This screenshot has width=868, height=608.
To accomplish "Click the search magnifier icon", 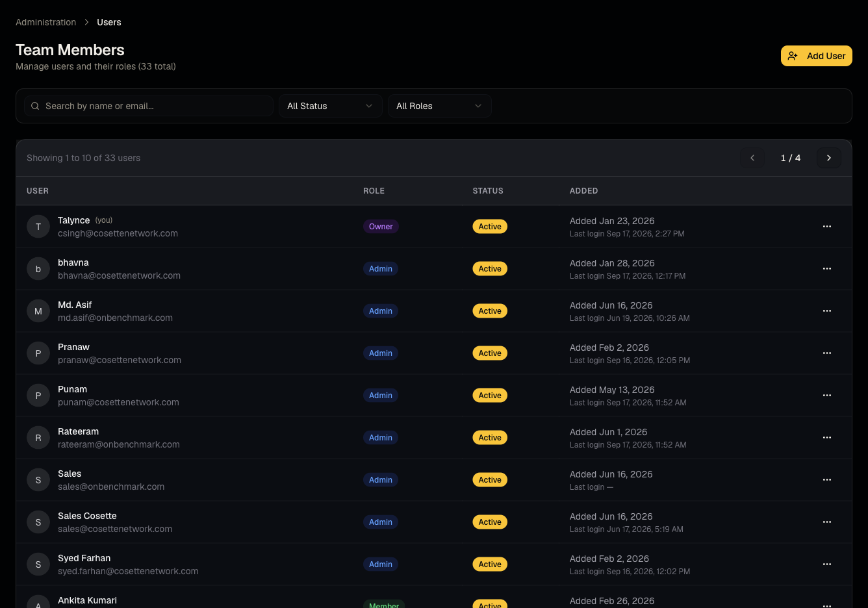I will pyautogui.click(x=35, y=106).
